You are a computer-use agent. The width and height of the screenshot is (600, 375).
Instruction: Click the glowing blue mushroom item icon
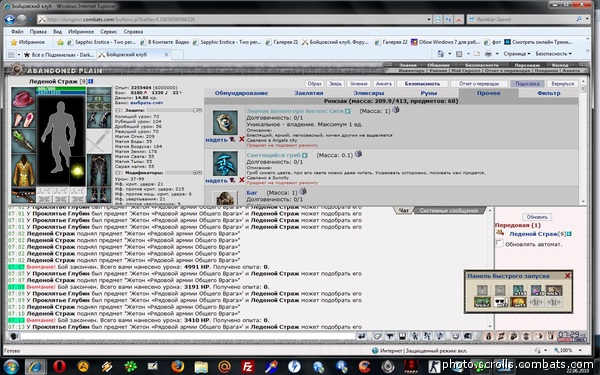point(225,164)
